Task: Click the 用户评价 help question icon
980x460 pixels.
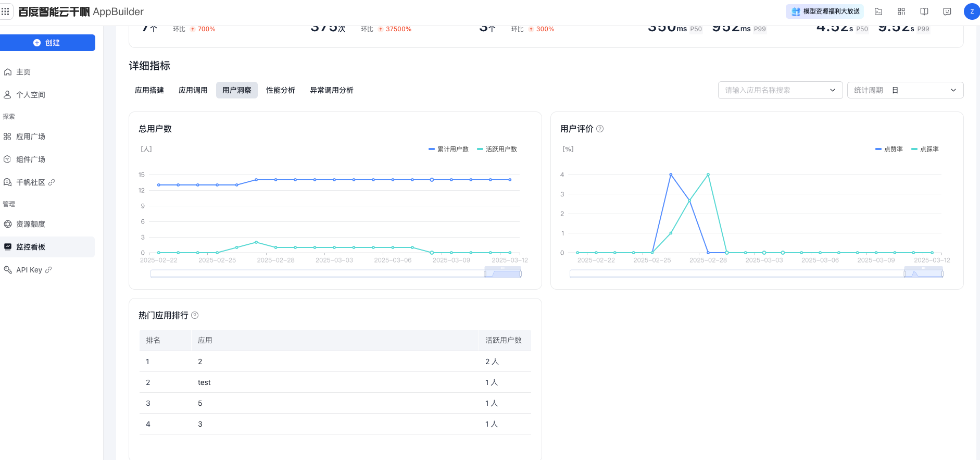Action: (600, 129)
